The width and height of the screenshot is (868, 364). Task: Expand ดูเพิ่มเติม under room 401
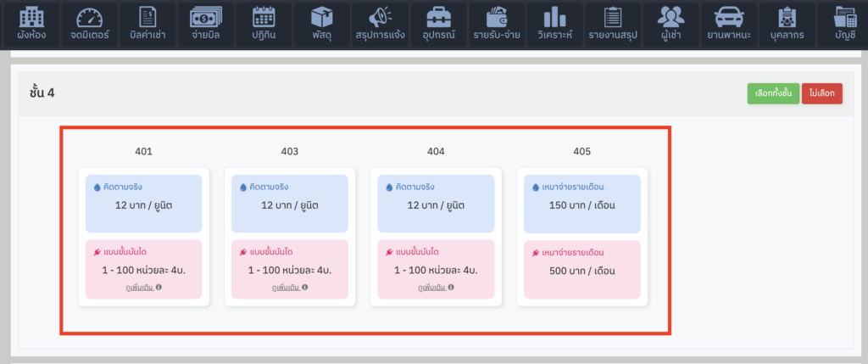point(143,288)
